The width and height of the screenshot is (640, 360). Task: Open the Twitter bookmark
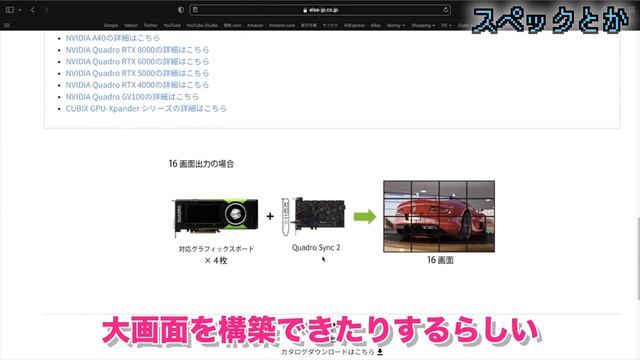(x=150, y=25)
